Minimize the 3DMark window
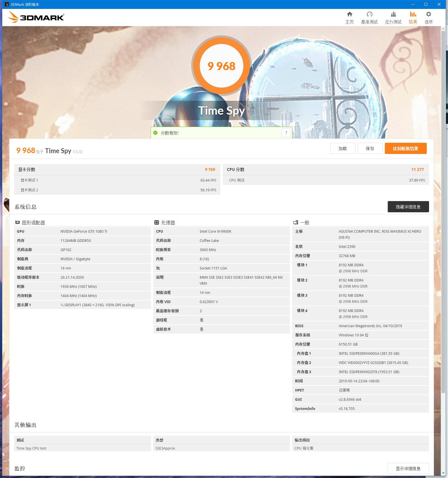Screen dimensions: 448x478 click(x=413, y=4)
